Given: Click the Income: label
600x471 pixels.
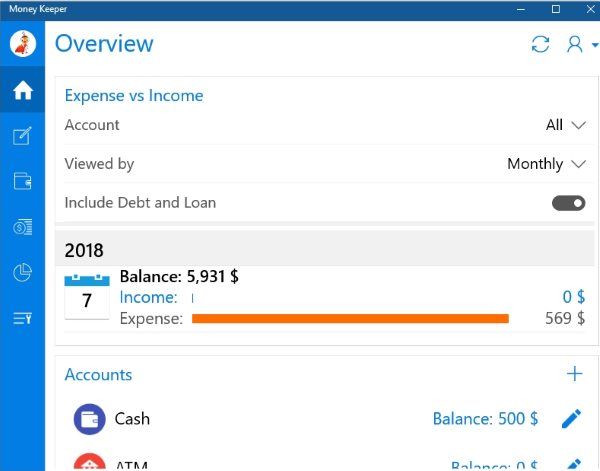Looking at the screenshot, I should pos(148,297).
